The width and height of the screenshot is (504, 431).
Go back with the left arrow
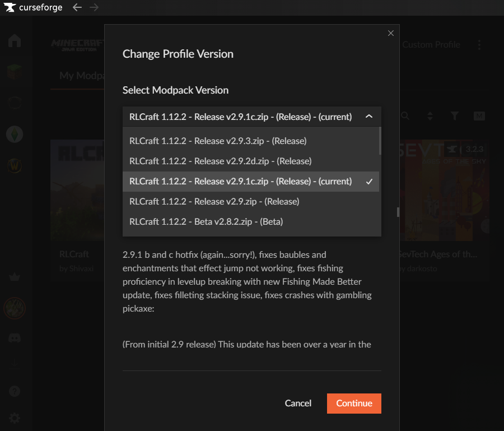tap(77, 7)
